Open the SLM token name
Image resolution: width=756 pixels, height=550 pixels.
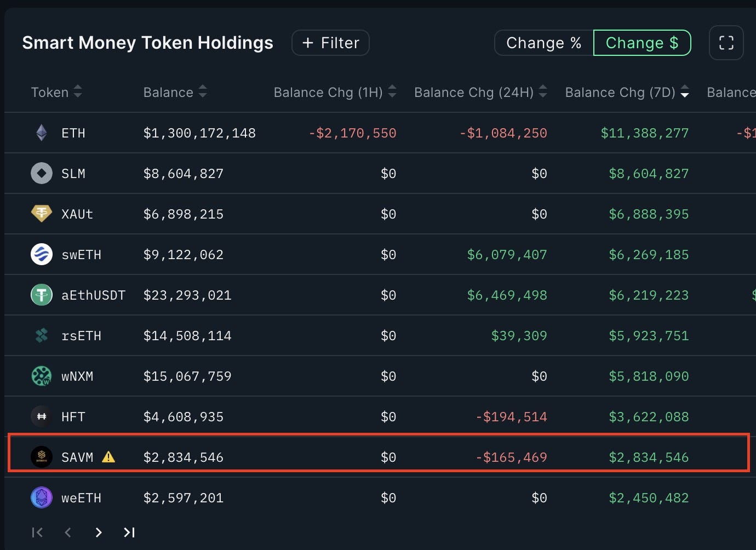pos(73,174)
